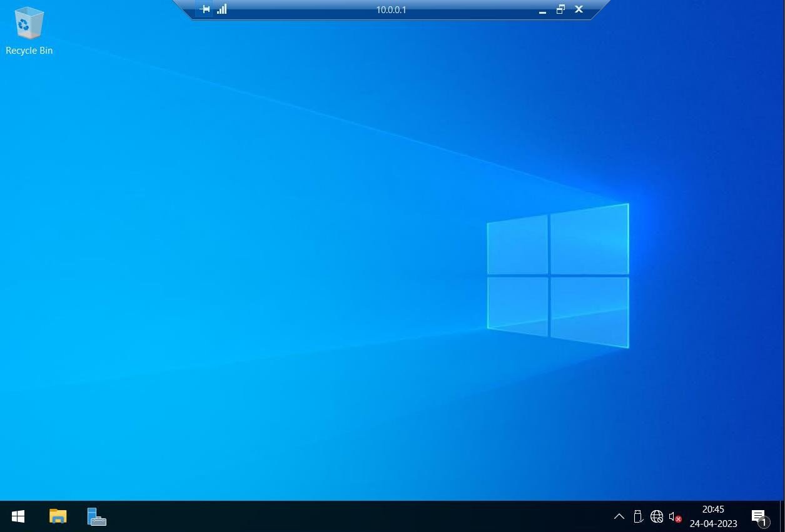Open network globe status icon
Image resolution: width=785 pixels, height=532 pixels.
tap(657, 516)
